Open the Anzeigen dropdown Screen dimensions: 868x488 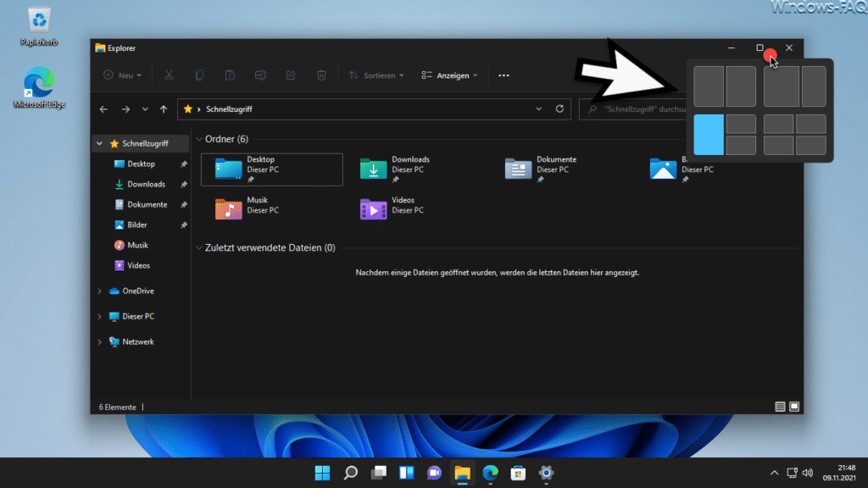point(449,75)
